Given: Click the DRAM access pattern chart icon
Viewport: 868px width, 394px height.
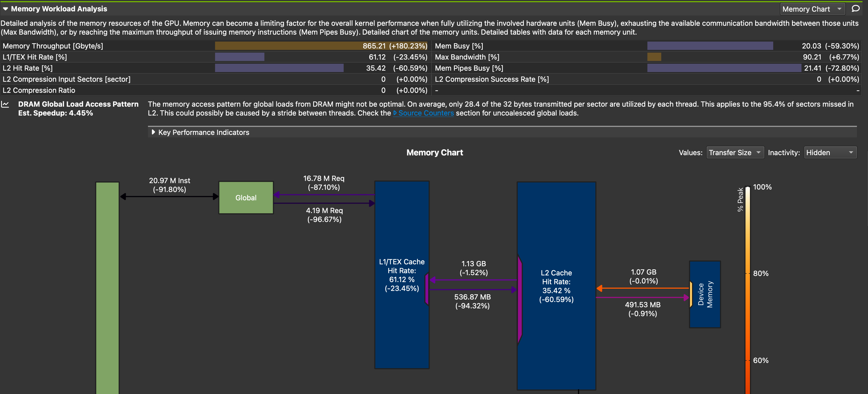Looking at the screenshot, I should pyautogui.click(x=5, y=104).
